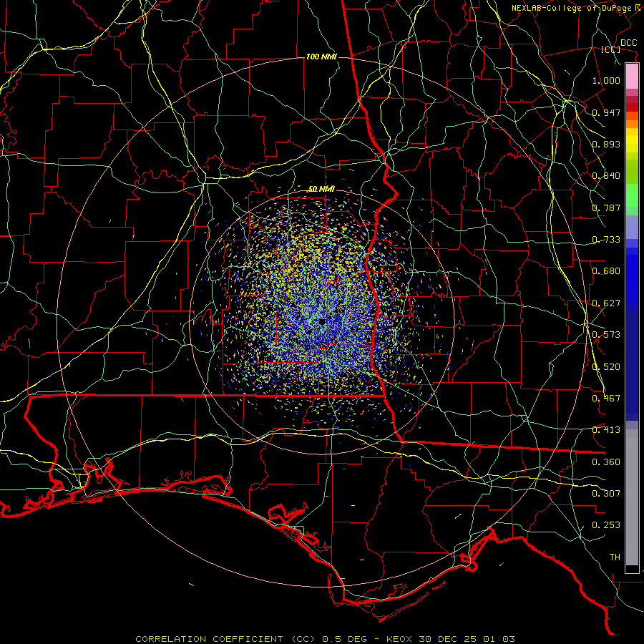644x644 pixels.
Task: Click the [CC] unit label
Action: tap(611, 49)
